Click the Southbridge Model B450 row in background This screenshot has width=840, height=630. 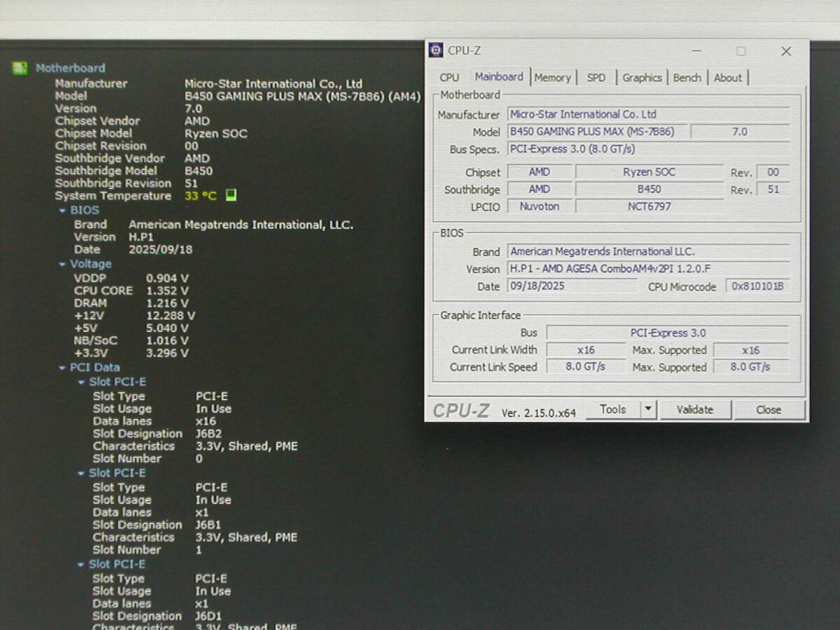click(134, 171)
